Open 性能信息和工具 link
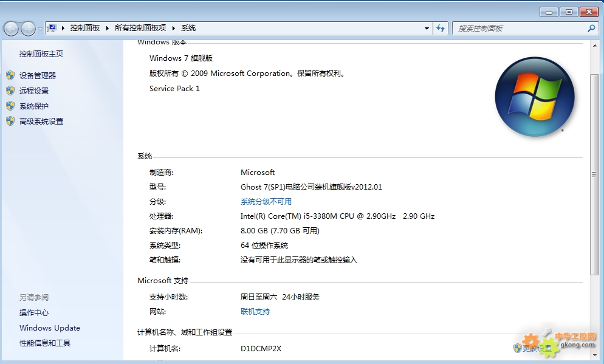 pos(45,343)
